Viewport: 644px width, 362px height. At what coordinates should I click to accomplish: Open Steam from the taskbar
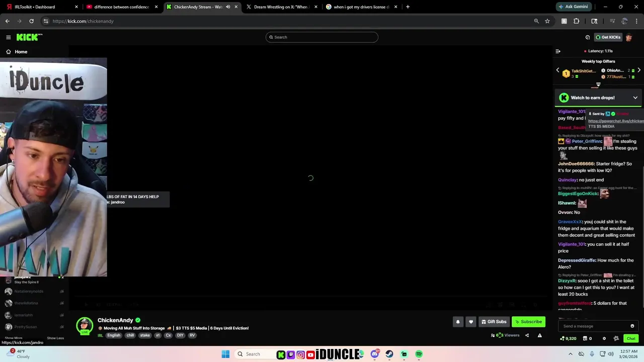389,354
